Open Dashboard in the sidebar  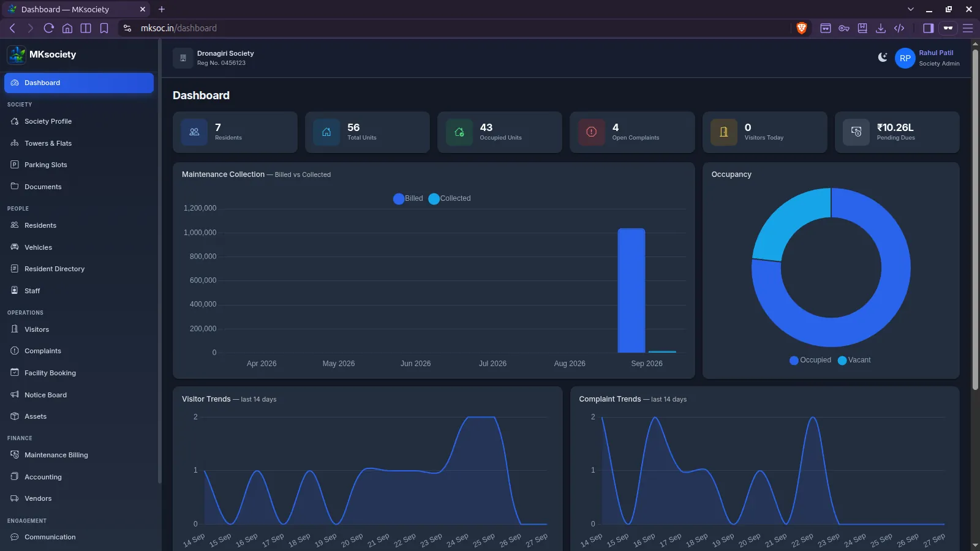tap(79, 83)
